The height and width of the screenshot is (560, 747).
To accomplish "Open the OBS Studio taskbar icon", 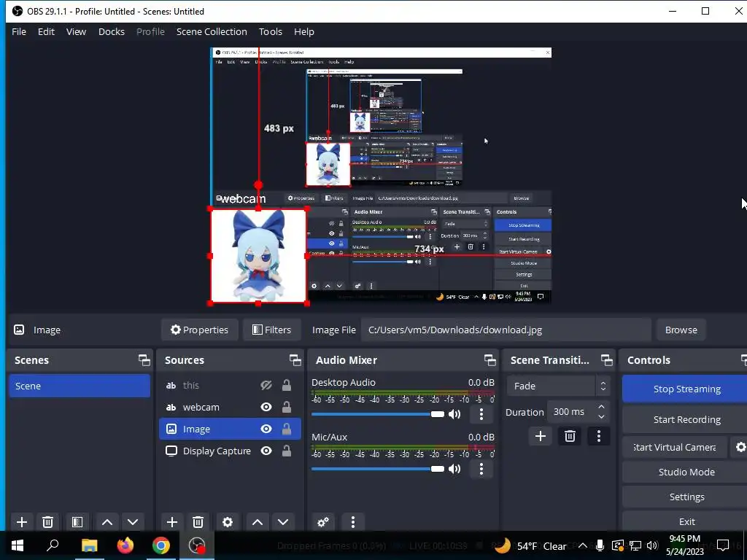I will click(x=197, y=545).
